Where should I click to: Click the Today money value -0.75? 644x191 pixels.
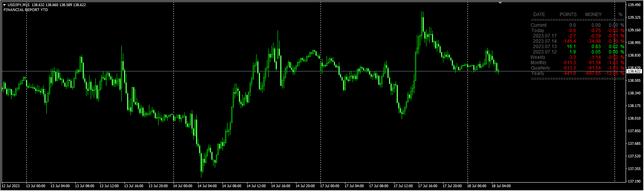595,31
